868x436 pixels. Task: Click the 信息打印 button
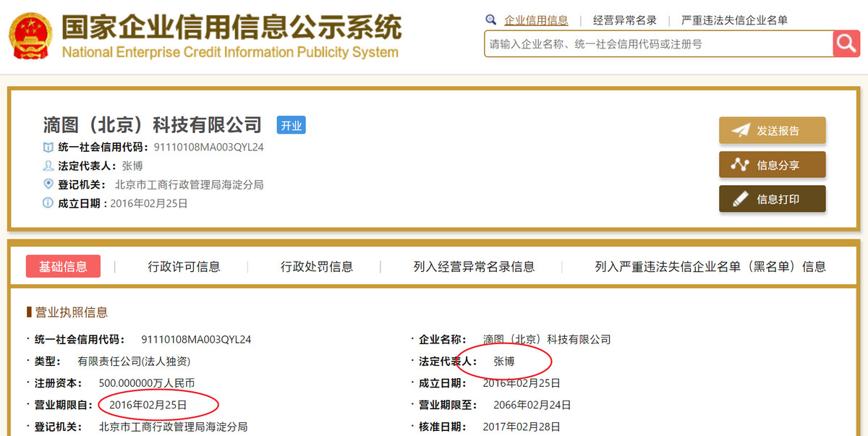coord(772,199)
